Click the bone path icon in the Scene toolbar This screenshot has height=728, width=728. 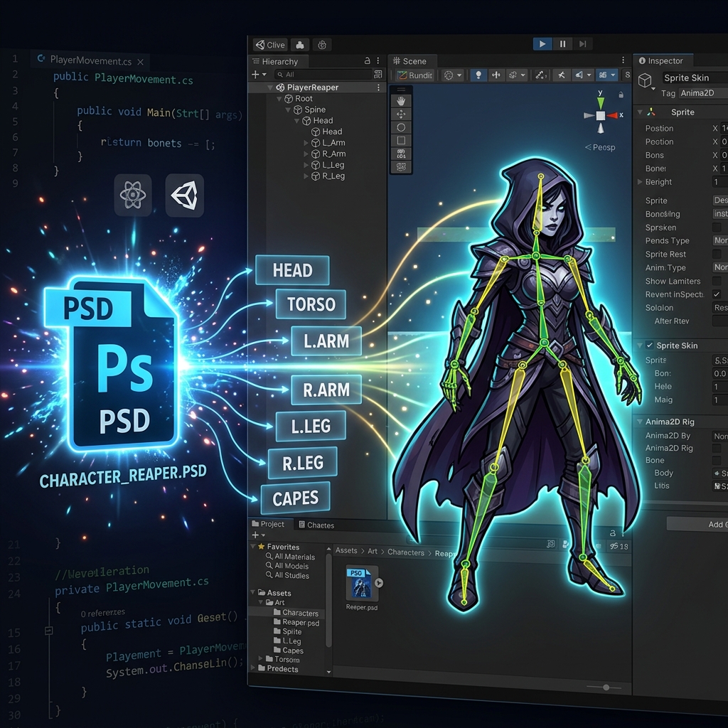540,75
